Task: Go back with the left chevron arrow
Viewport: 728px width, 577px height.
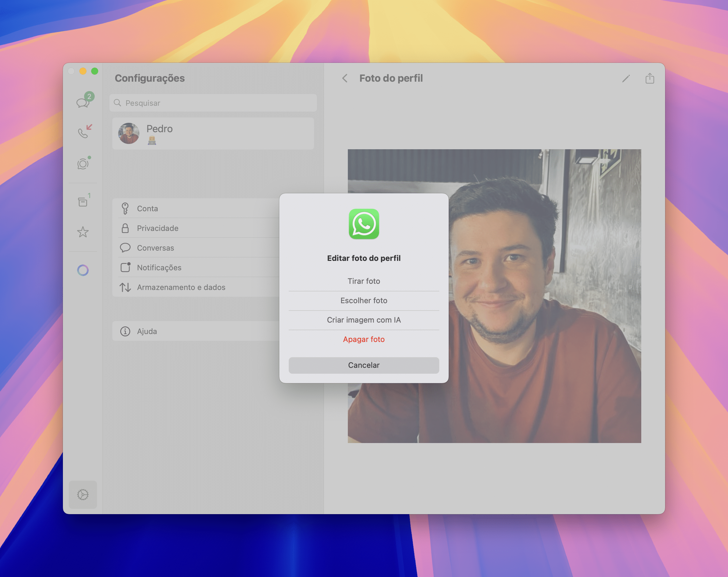Action: 345,78
